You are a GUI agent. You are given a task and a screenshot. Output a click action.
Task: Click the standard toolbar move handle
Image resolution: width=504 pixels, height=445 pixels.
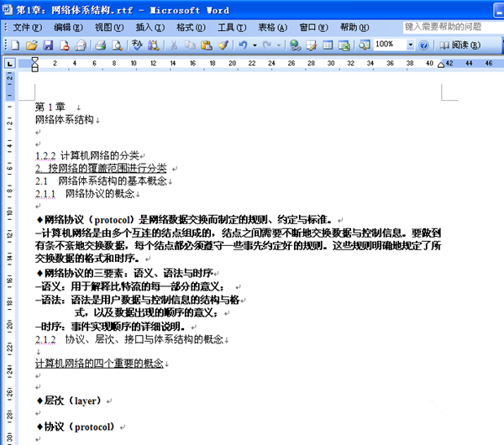[x=5, y=45]
